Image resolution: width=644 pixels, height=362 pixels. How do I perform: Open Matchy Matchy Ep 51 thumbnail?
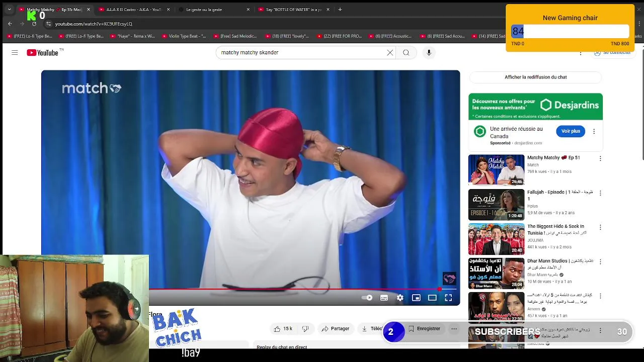(496, 170)
